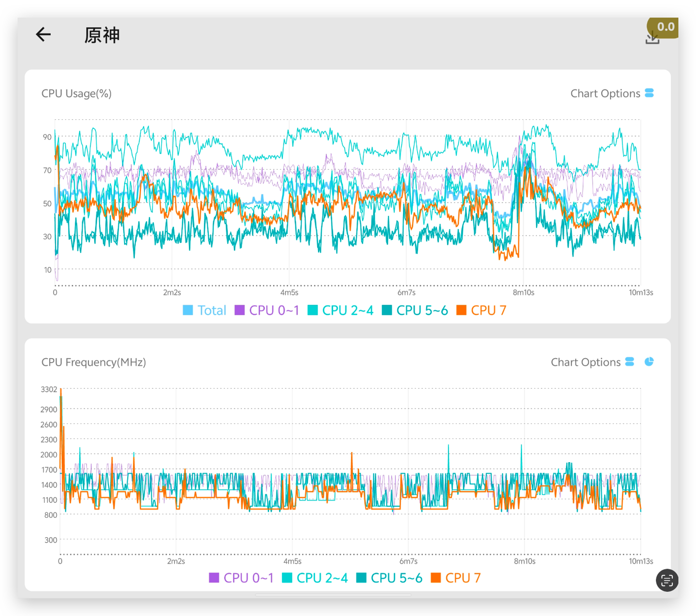Expand Chart Options for CPU Frequency

point(585,362)
